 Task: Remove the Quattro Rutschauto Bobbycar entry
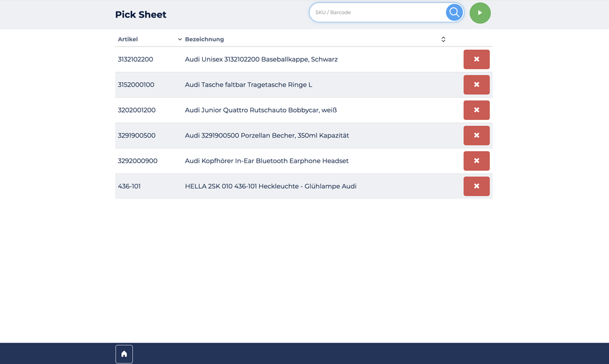tap(476, 110)
